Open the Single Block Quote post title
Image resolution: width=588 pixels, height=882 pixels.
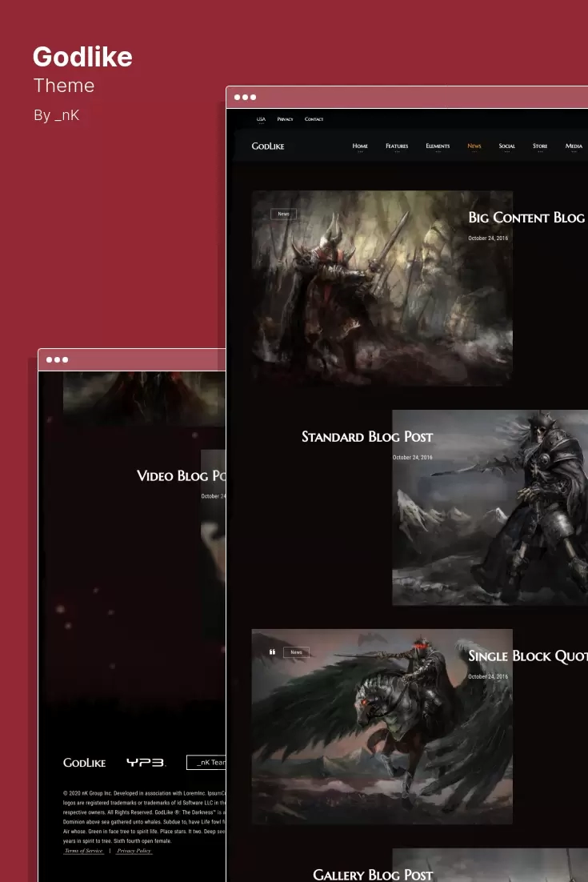528,655
